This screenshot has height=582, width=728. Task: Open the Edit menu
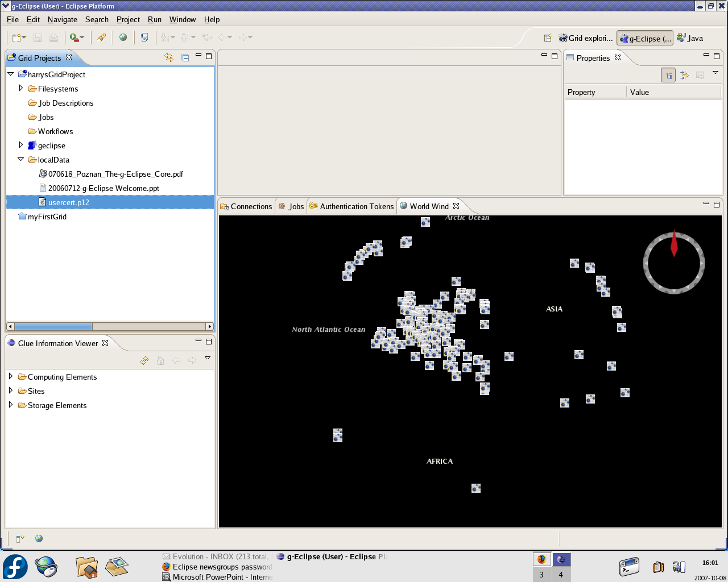point(33,19)
